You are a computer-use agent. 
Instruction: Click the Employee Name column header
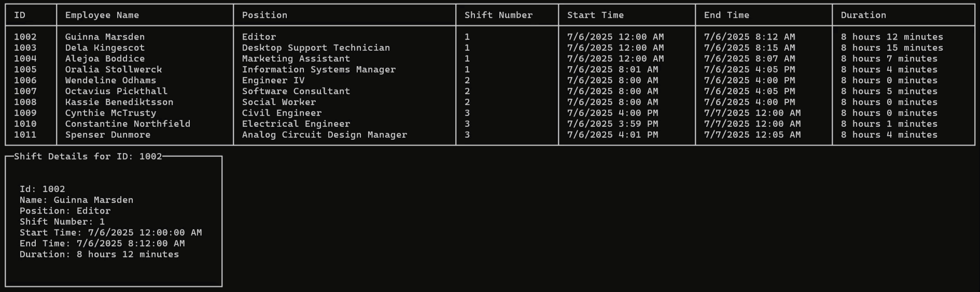[102, 15]
